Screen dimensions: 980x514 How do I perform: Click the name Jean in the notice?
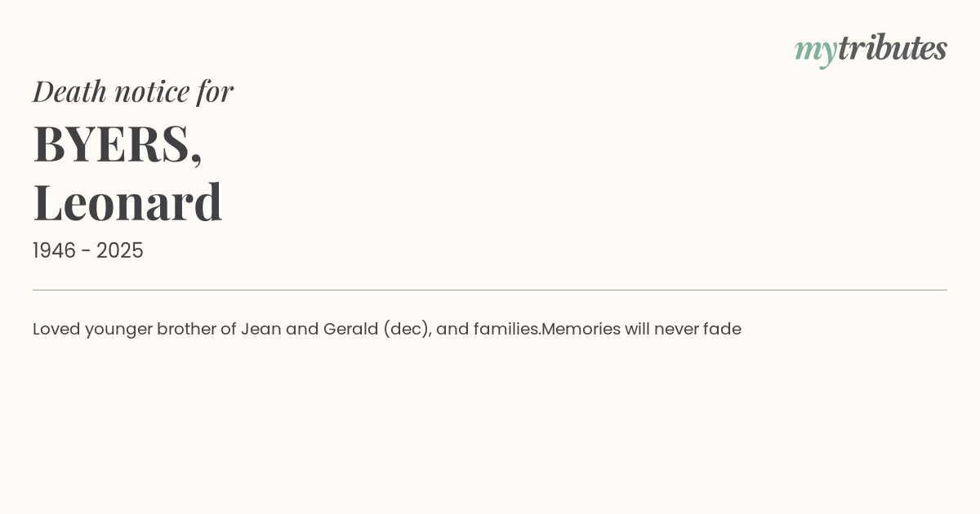pos(261,329)
